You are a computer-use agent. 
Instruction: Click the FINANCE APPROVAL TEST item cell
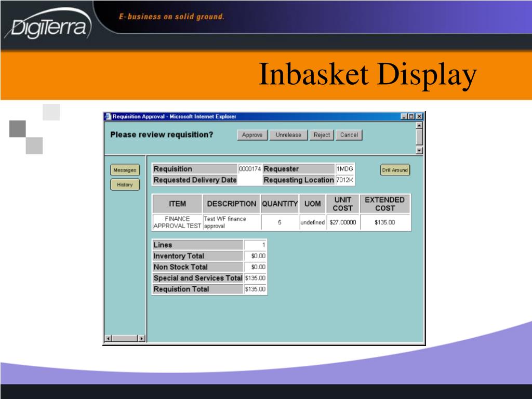point(177,222)
